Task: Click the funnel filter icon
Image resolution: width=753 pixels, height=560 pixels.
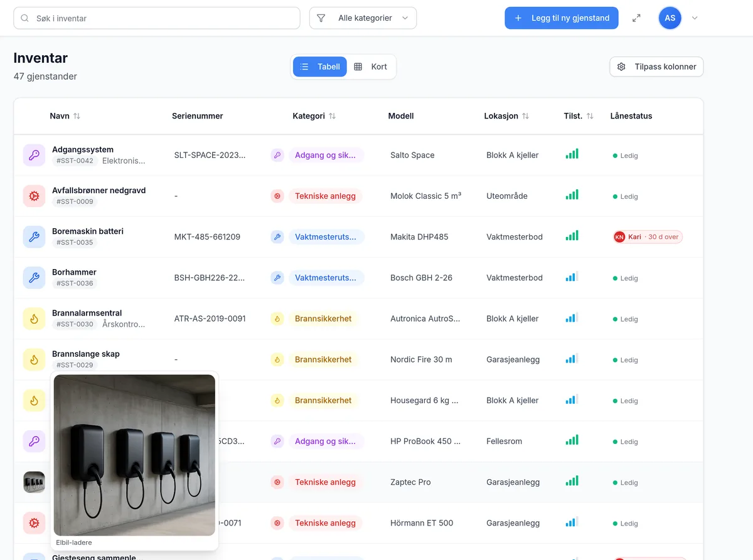Action: pyautogui.click(x=321, y=18)
